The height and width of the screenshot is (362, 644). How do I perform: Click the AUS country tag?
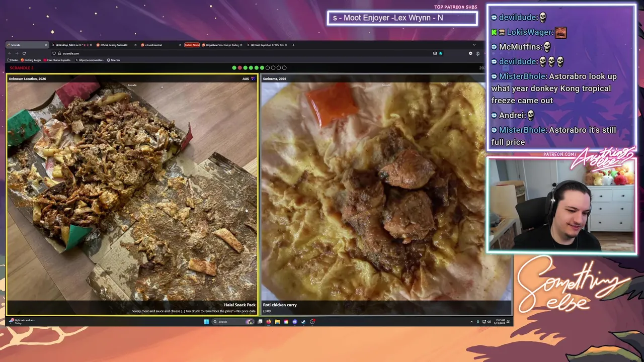246,78
